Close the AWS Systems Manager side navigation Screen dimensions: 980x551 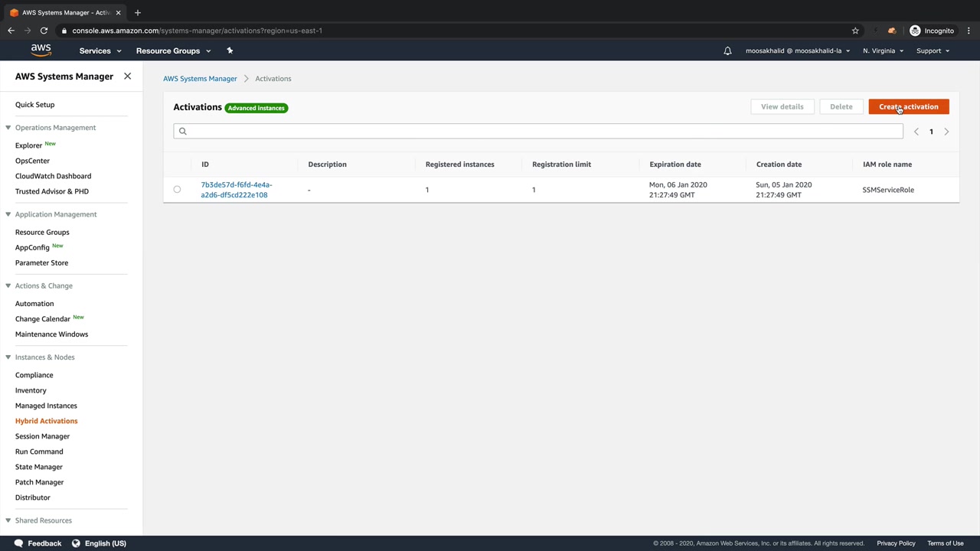pos(127,77)
